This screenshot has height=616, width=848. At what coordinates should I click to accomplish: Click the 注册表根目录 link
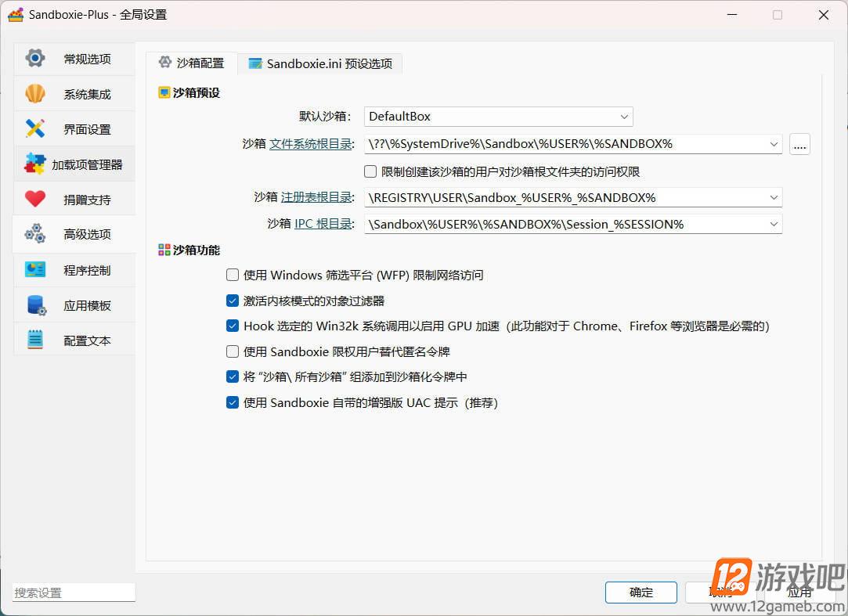pos(317,197)
